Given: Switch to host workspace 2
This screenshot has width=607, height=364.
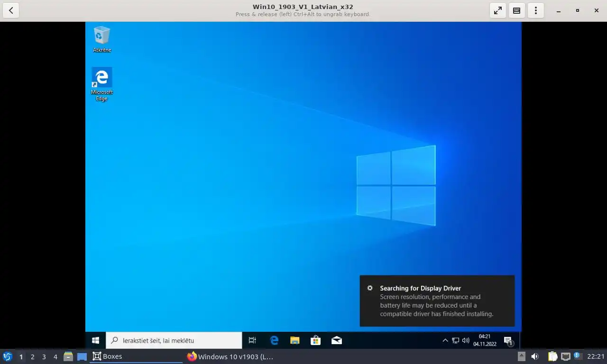Looking at the screenshot, I should 32,357.
